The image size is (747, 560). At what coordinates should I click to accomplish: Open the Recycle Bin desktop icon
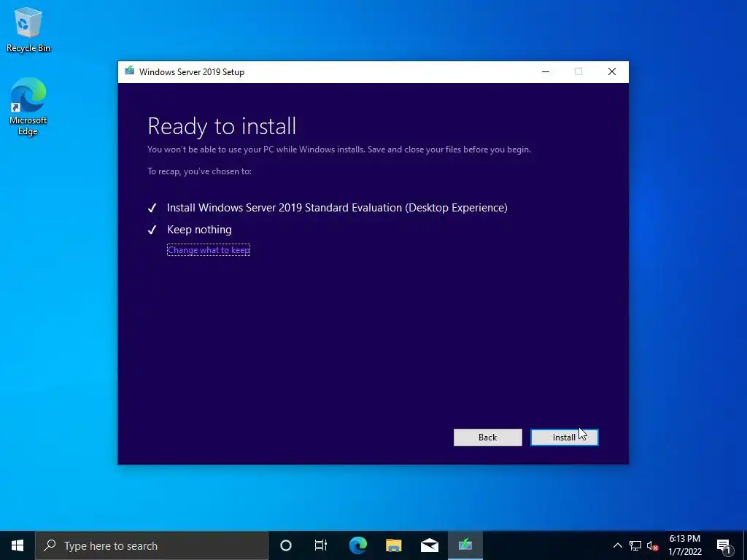pos(28,31)
